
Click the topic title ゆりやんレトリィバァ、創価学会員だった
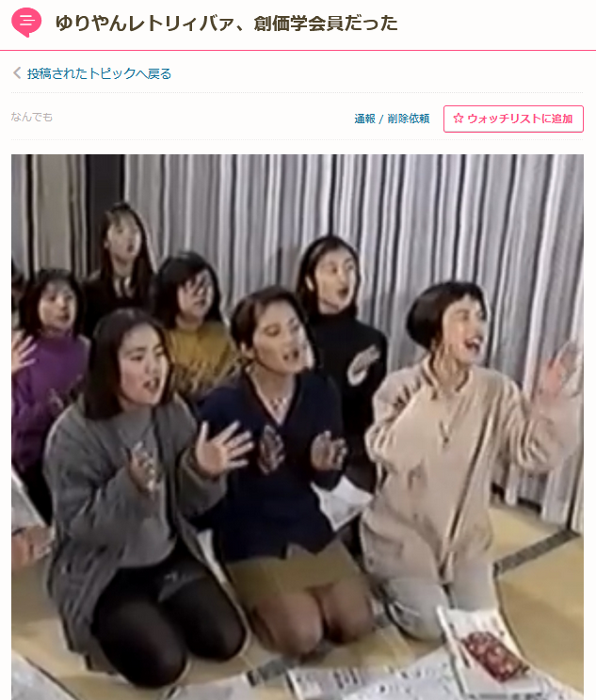[x=227, y=24]
